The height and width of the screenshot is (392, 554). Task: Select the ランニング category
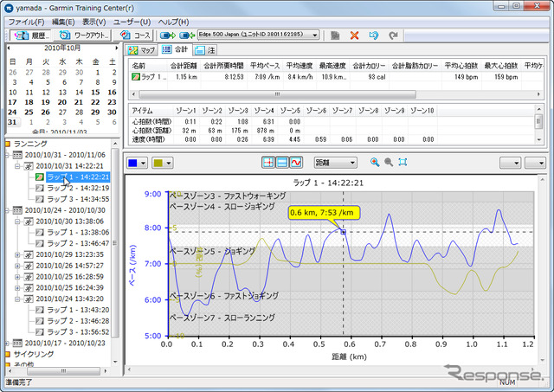pyautogui.click(x=30, y=144)
